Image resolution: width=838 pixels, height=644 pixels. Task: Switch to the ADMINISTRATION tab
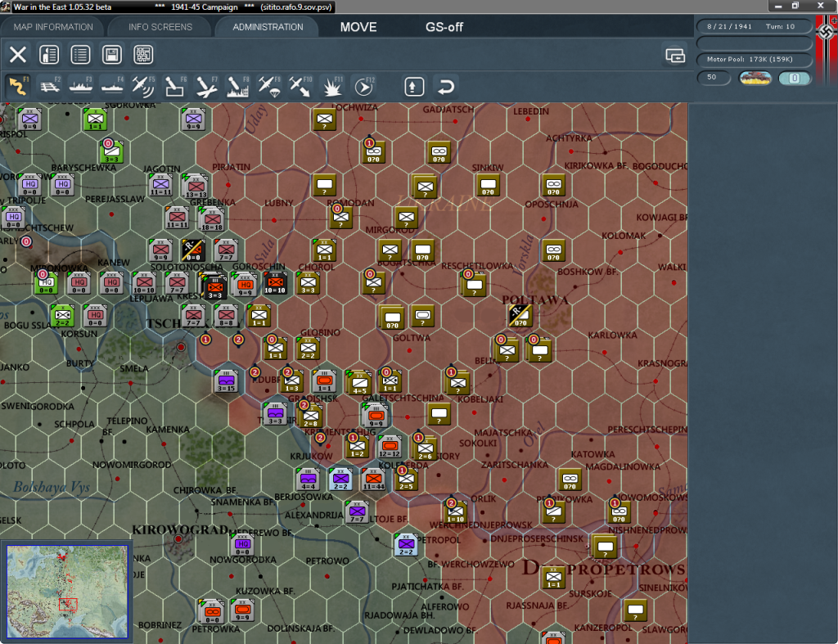(268, 27)
